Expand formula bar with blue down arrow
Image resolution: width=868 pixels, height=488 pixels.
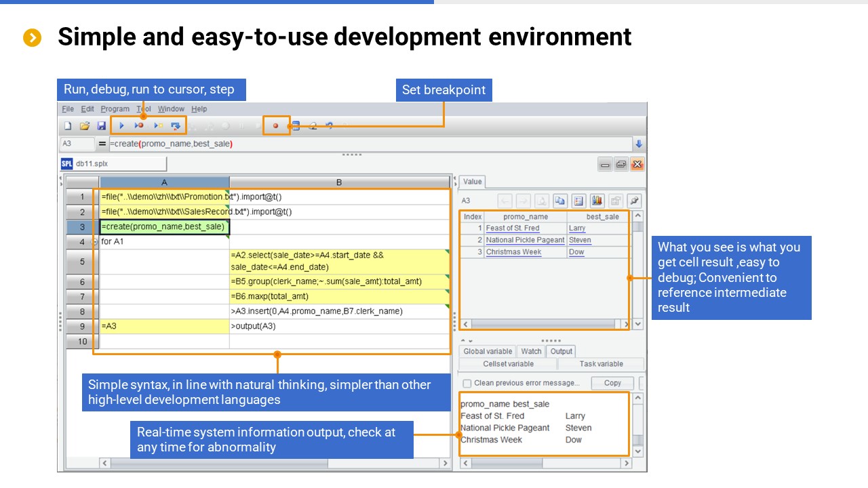(638, 144)
